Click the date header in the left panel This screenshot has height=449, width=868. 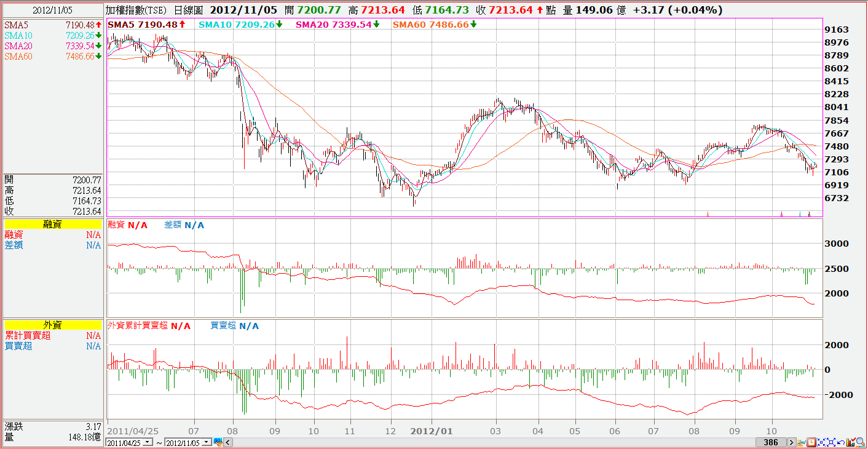click(x=53, y=10)
